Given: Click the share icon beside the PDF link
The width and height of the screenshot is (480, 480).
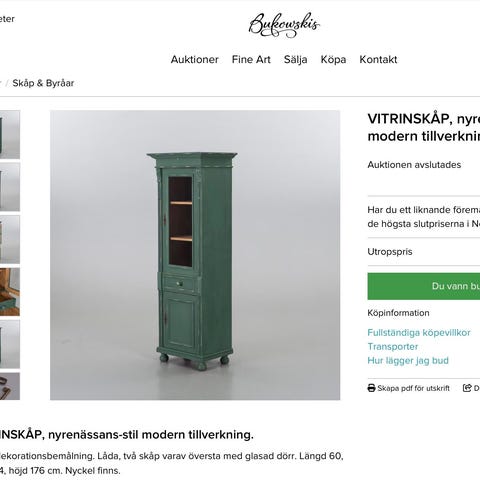Looking at the screenshot, I should click(x=467, y=388).
